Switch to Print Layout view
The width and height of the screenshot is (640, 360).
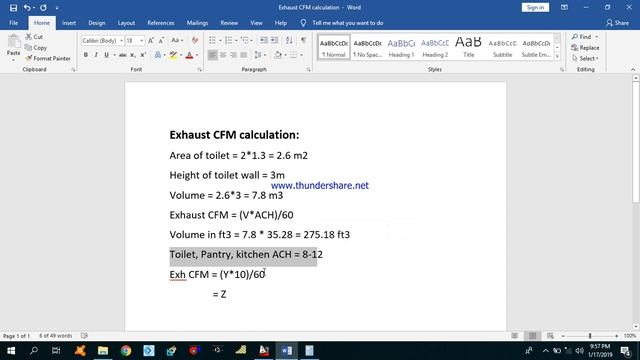click(x=532, y=336)
